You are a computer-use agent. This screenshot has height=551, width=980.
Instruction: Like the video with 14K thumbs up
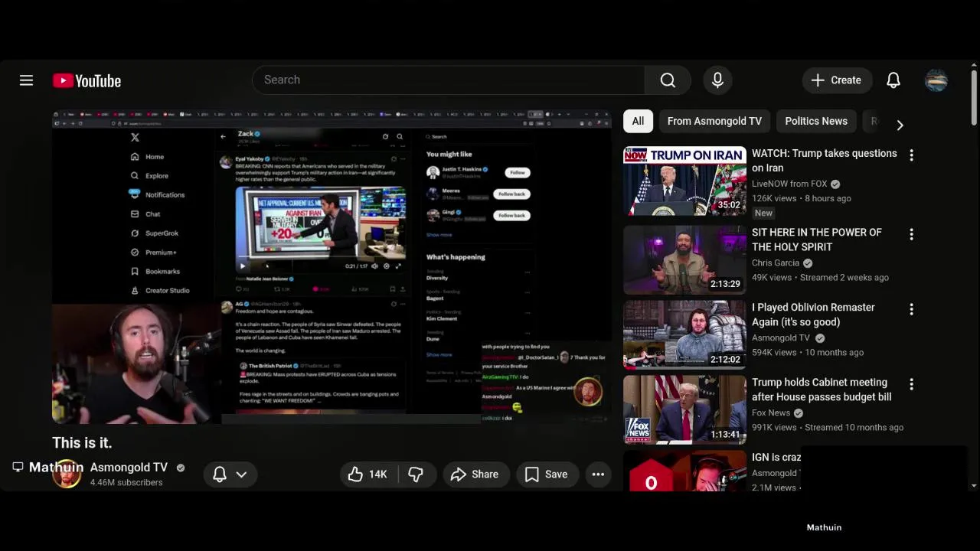pos(367,474)
